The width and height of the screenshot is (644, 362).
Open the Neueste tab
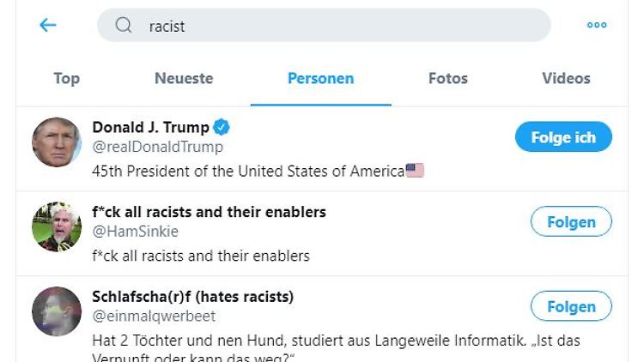(184, 78)
